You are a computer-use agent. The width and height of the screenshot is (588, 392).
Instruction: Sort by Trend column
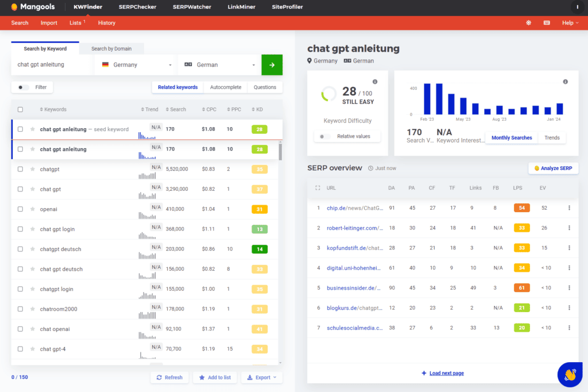coord(150,110)
